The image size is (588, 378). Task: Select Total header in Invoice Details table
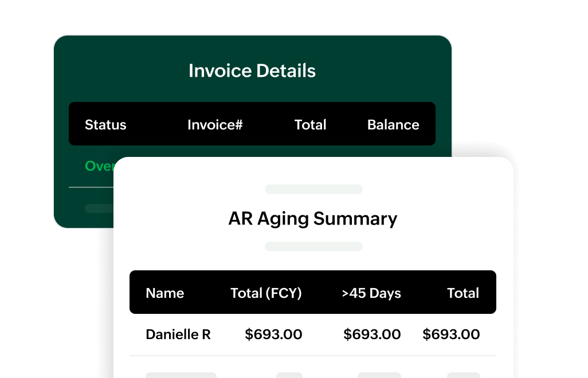coord(310,125)
